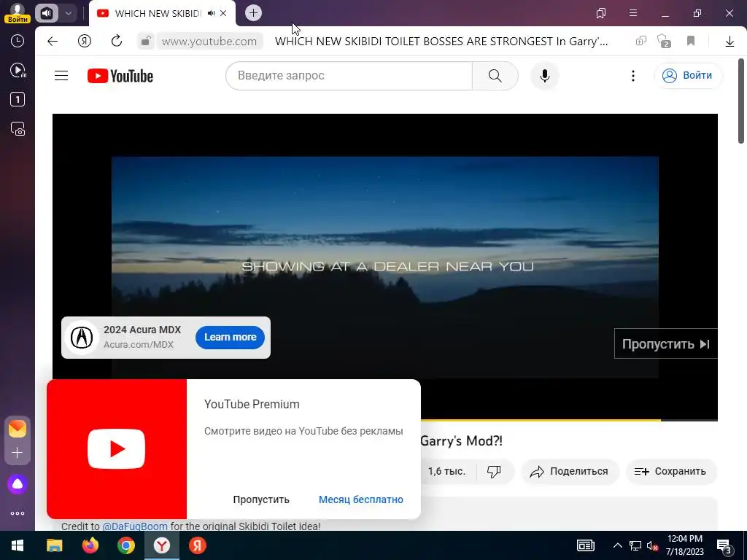Open the browser hamburger menu in title bar

633,13
